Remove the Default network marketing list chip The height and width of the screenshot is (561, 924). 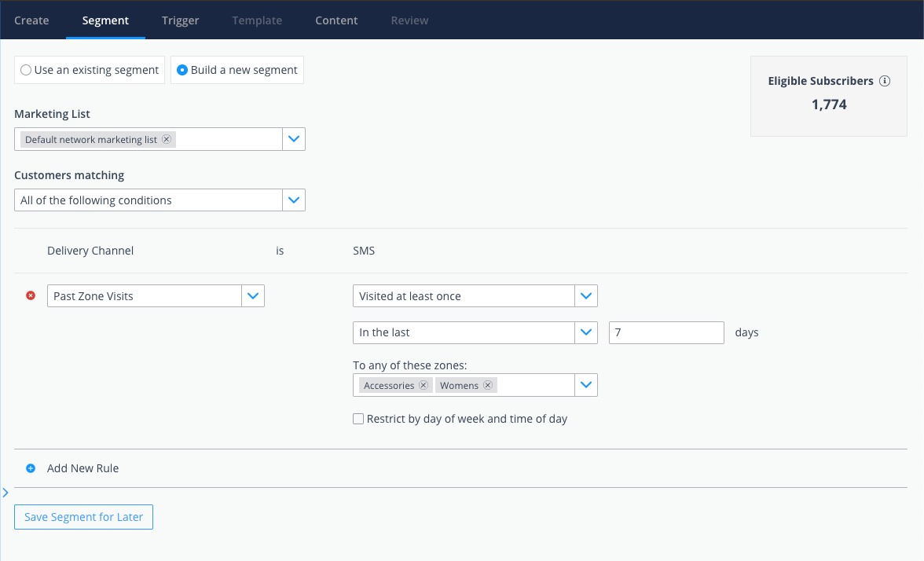tap(167, 139)
